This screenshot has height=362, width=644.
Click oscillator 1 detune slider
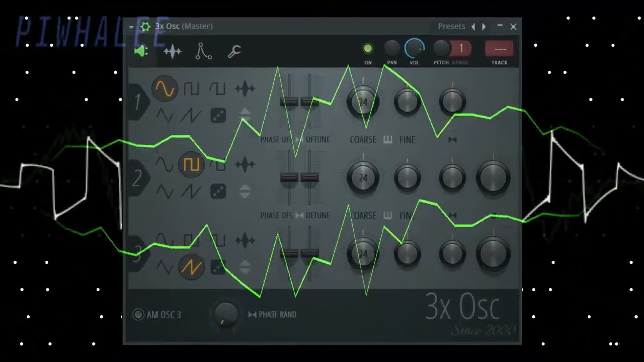(x=310, y=101)
